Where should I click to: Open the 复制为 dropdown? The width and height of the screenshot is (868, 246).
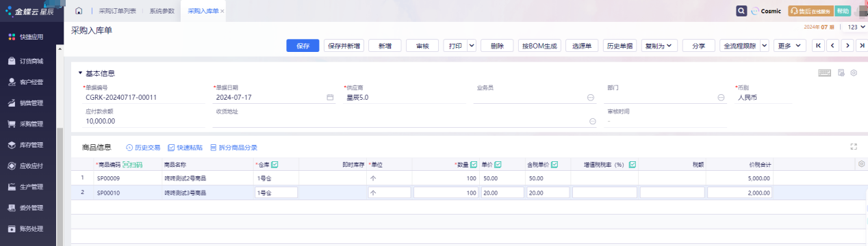click(x=659, y=45)
